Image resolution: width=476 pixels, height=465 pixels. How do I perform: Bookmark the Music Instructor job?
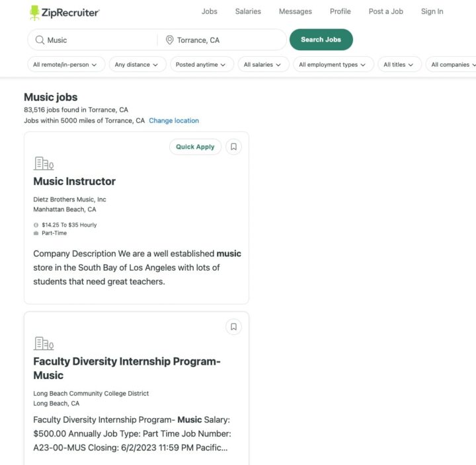pyautogui.click(x=233, y=147)
